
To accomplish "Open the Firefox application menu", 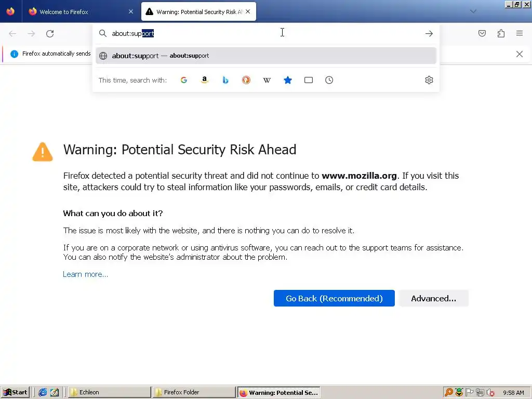I will click(520, 33).
